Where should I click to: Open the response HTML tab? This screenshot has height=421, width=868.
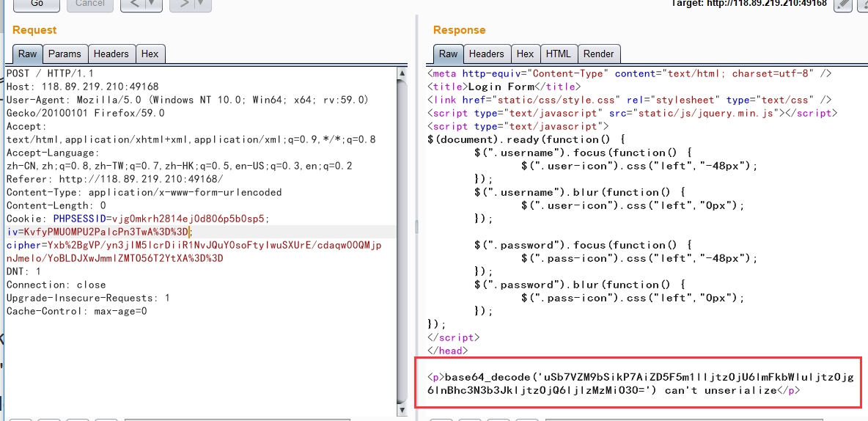(558, 54)
